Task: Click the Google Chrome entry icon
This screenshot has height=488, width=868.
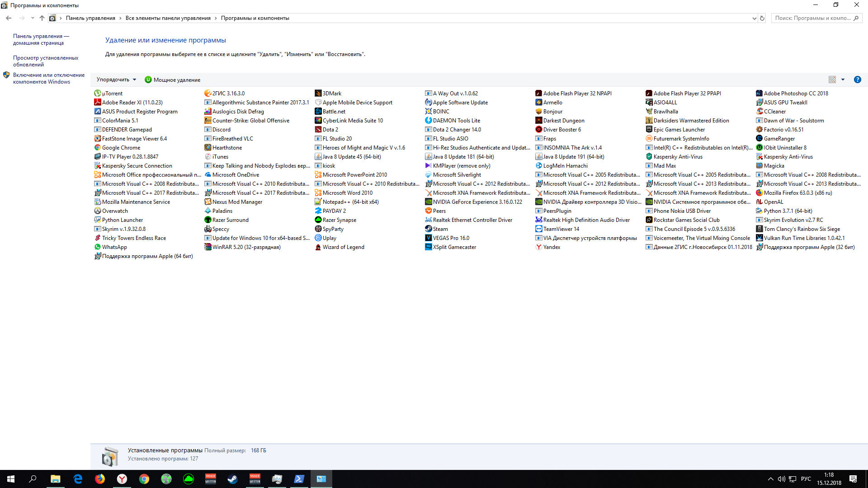Action: (x=97, y=148)
